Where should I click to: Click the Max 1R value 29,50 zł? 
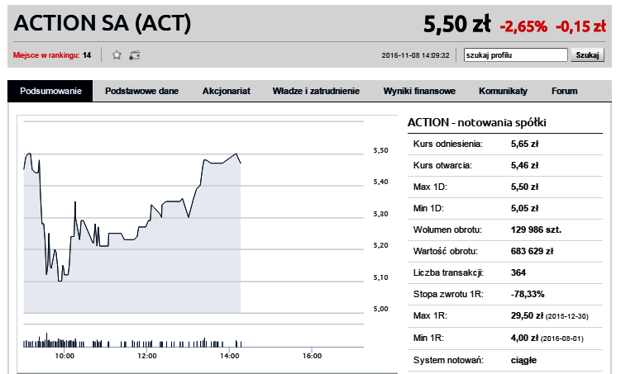527,316
